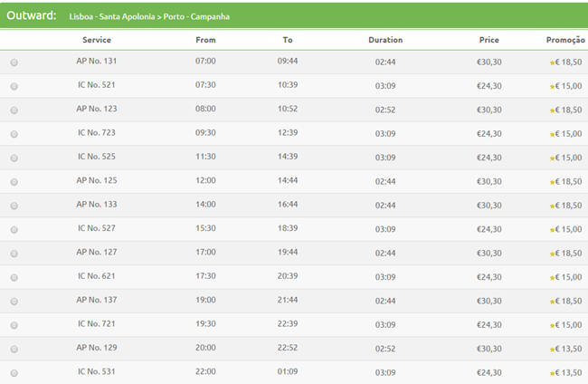
Task: Click promo star icon for IC No. 721
Action: click(552, 326)
